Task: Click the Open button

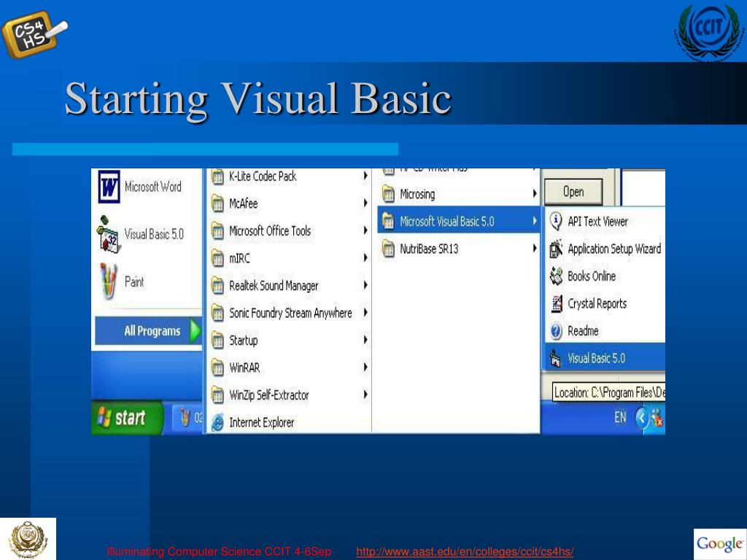Action: pyautogui.click(x=573, y=192)
